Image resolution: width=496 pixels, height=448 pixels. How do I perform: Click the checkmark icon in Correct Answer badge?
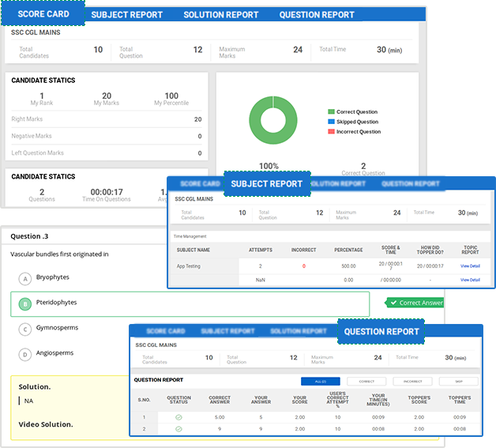393,303
